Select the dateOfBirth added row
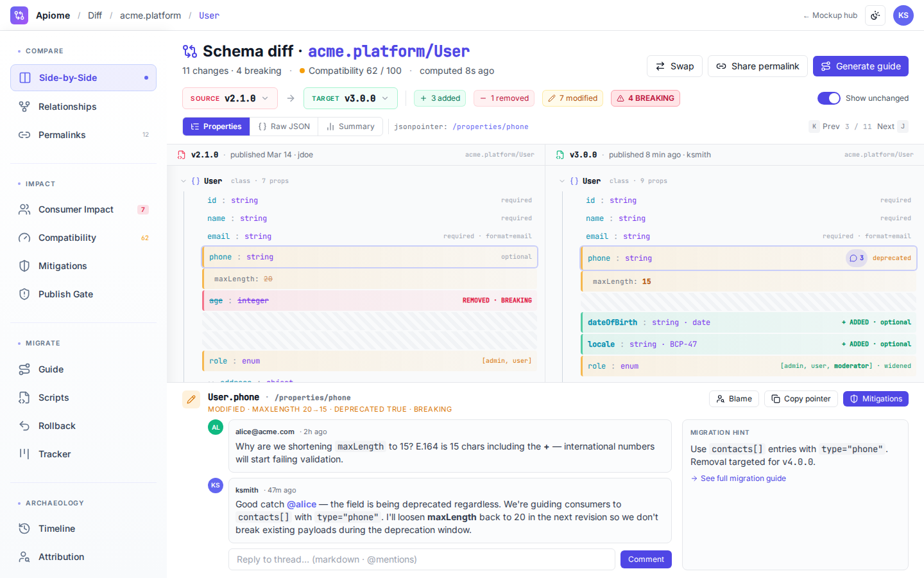This screenshot has width=924, height=578. [748, 322]
